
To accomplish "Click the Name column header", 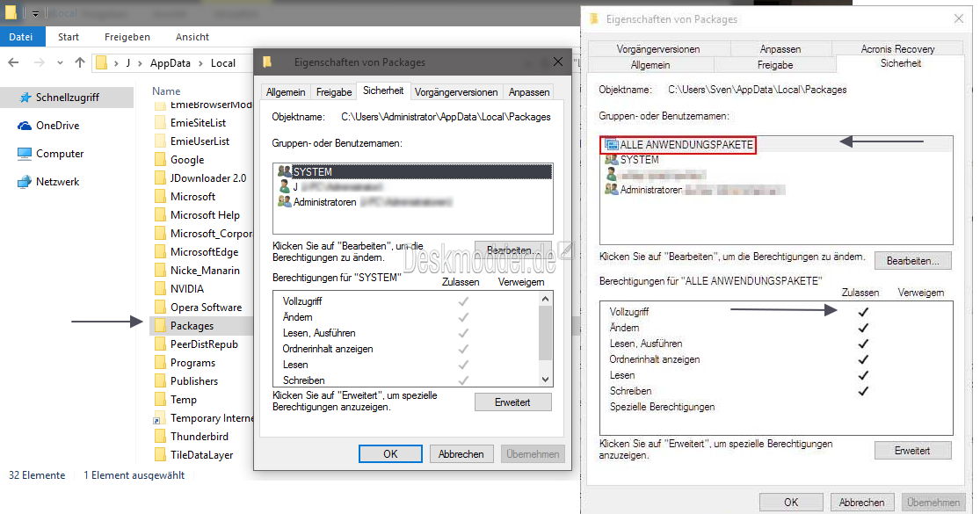I will (166, 91).
